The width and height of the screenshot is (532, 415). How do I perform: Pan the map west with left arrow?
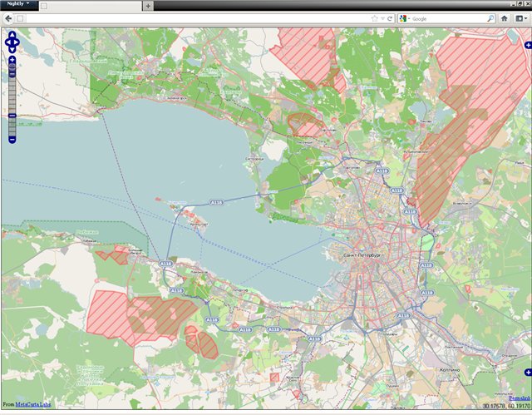point(7,42)
